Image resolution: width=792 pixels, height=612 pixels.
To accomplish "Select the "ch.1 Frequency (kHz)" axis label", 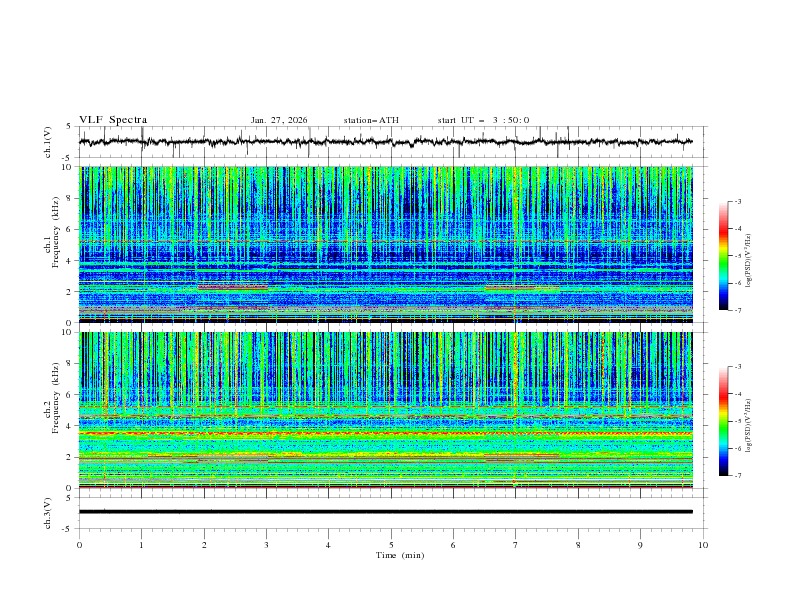I will pyautogui.click(x=52, y=244).
